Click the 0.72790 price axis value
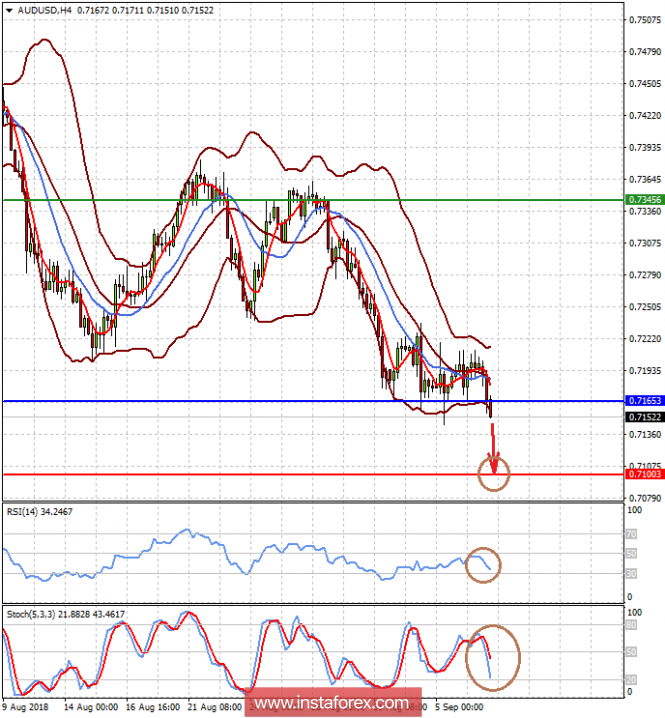Viewport: 665px width, 718px height. pyautogui.click(x=645, y=275)
